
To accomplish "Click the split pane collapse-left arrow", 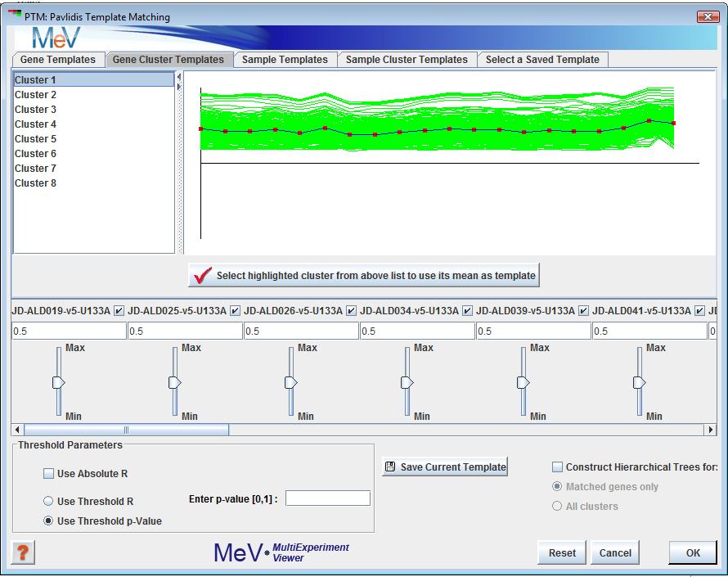I will pyautogui.click(x=179, y=78).
